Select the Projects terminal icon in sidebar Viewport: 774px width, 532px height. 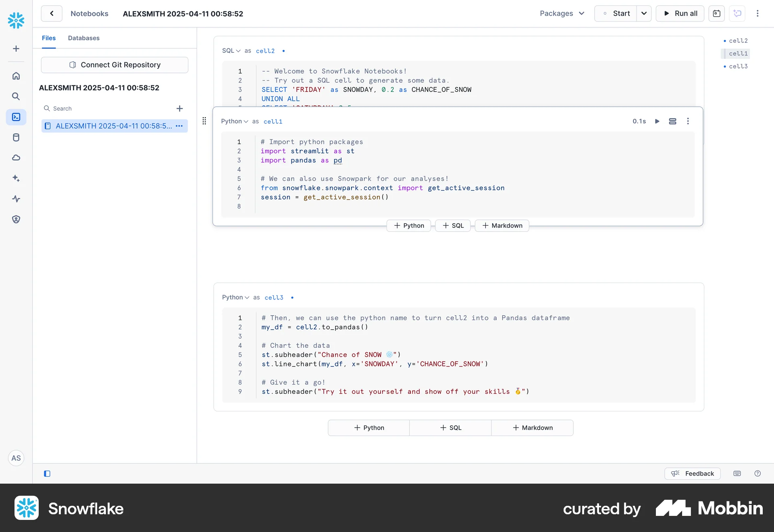coord(16,117)
